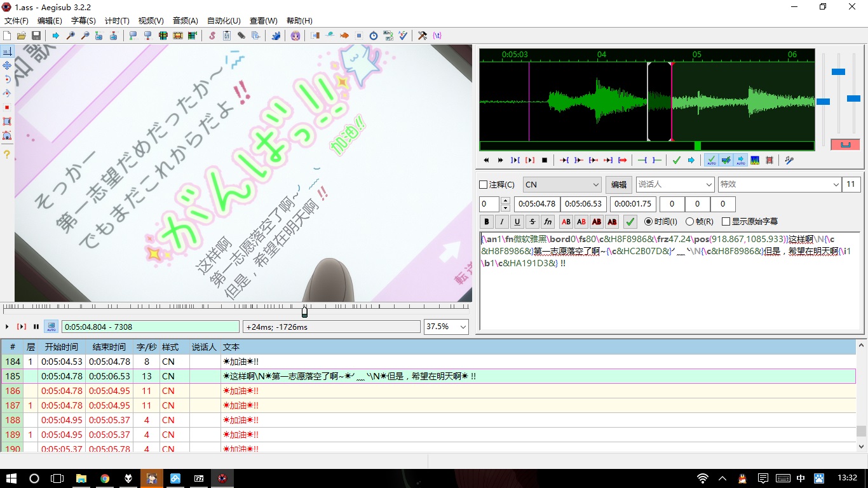The height and width of the screenshot is (488, 868).
Task: Toggle the audio slider link button
Action: point(845,145)
